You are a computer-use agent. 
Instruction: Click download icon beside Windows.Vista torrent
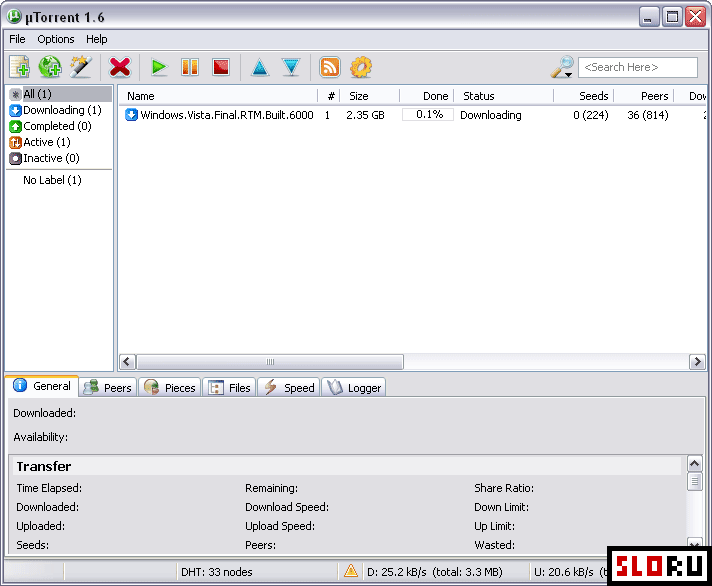(131, 114)
